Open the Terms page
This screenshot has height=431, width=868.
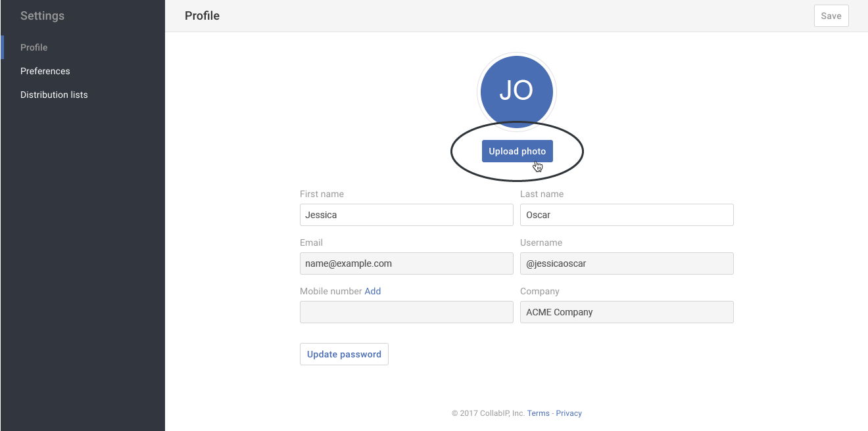coord(538,413)
